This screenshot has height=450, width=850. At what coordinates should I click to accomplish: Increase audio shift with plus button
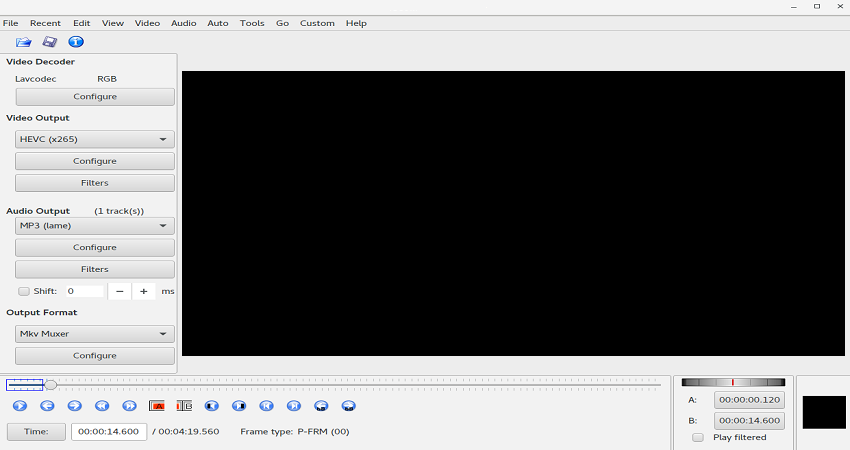point(144,291)
